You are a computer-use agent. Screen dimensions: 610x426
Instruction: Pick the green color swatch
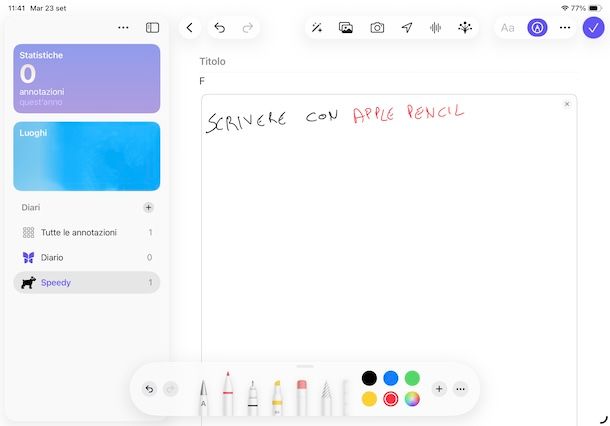(x=412, y=378)
